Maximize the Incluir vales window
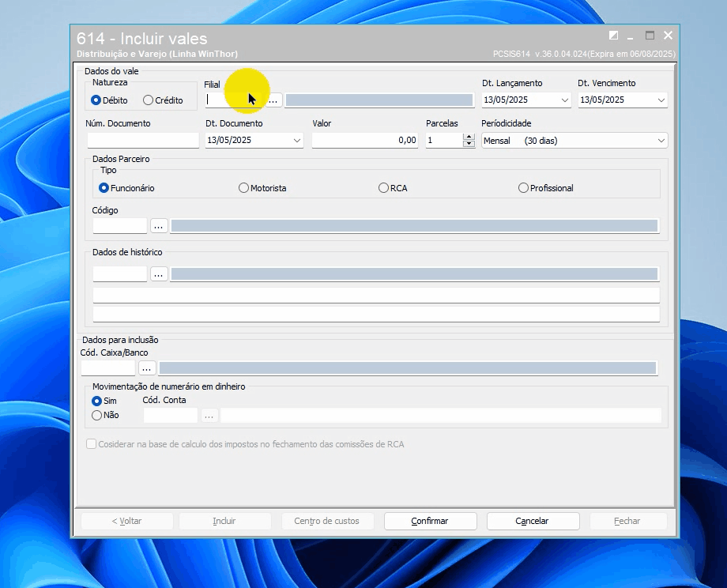Screen dimensions: 727x588 pyautogui.click(x=650, y=36)
